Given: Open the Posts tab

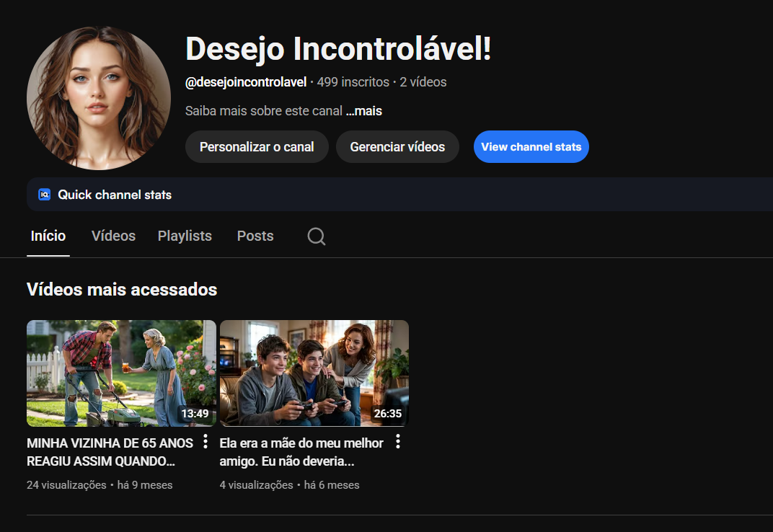Looking at the screenshot, I should click(255, 236).
